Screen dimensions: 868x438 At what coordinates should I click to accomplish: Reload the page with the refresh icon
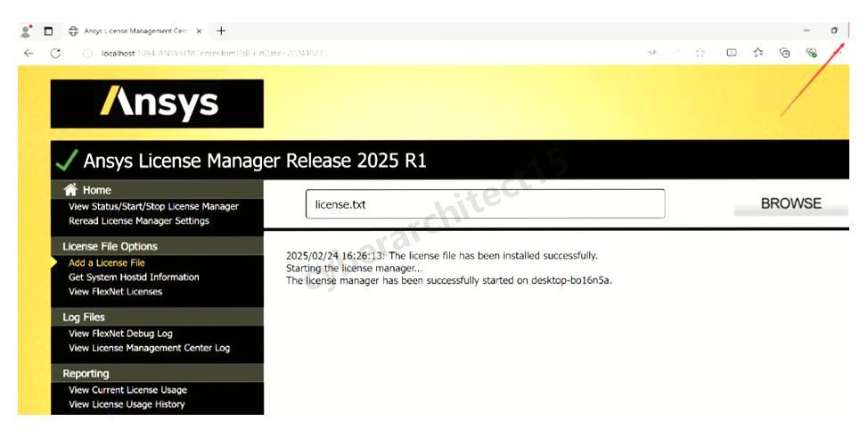click(55, 54)
